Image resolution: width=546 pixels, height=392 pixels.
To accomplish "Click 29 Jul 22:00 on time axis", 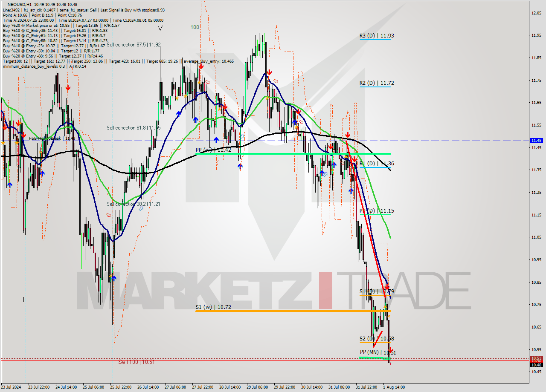I will tap(285, 387).
